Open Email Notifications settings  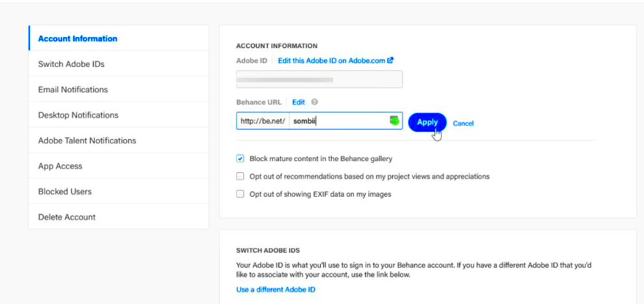118,90
